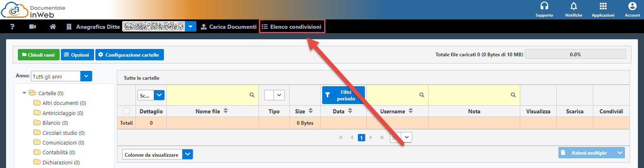The width and height of the screenshot is (644, 168).
Task: Click the Tipo column header
Action: coord(274,111)
